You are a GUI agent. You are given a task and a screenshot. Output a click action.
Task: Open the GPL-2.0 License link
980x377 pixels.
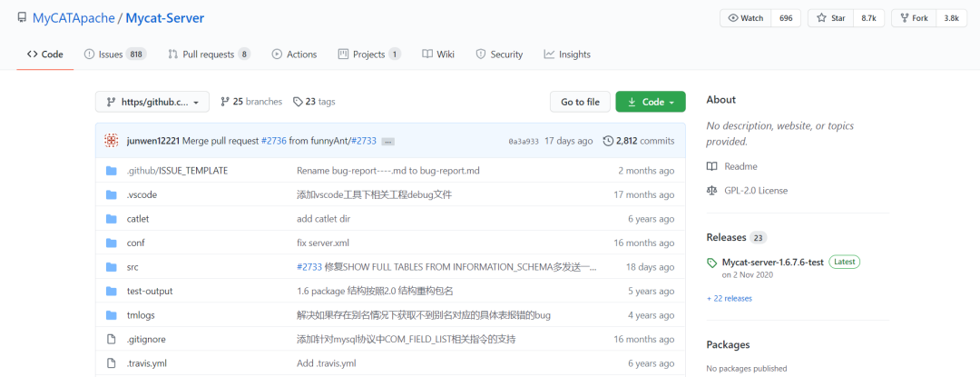coord(747,190)
